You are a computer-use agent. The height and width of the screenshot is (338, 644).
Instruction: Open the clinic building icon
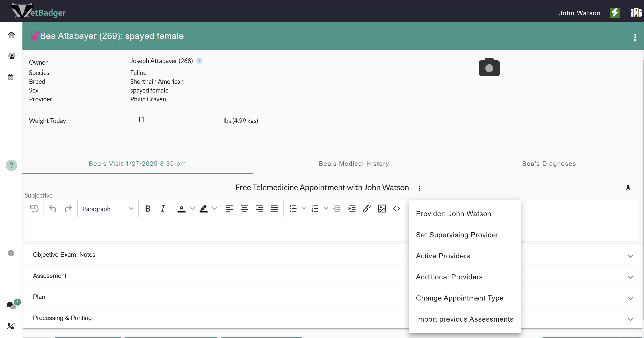tap(636, 12)
